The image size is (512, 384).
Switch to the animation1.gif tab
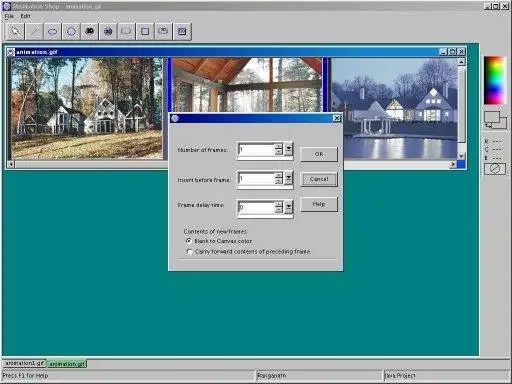pos(25,363)
